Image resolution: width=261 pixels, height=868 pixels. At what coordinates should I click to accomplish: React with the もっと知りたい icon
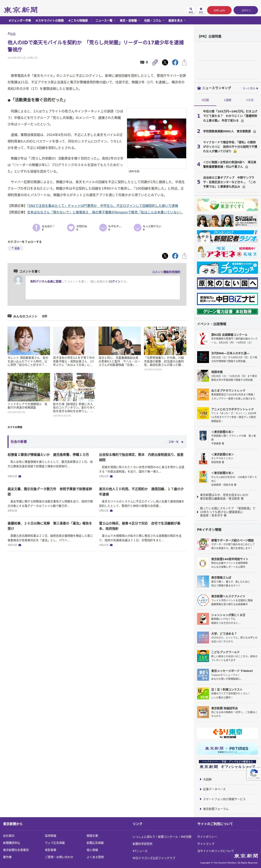(138, 227)
